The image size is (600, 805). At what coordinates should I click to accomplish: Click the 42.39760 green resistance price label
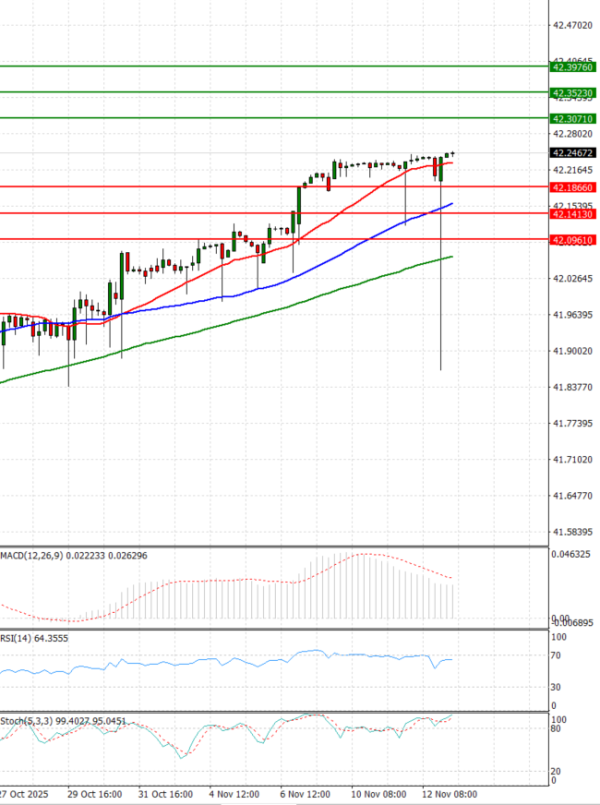tap(573, 67)
